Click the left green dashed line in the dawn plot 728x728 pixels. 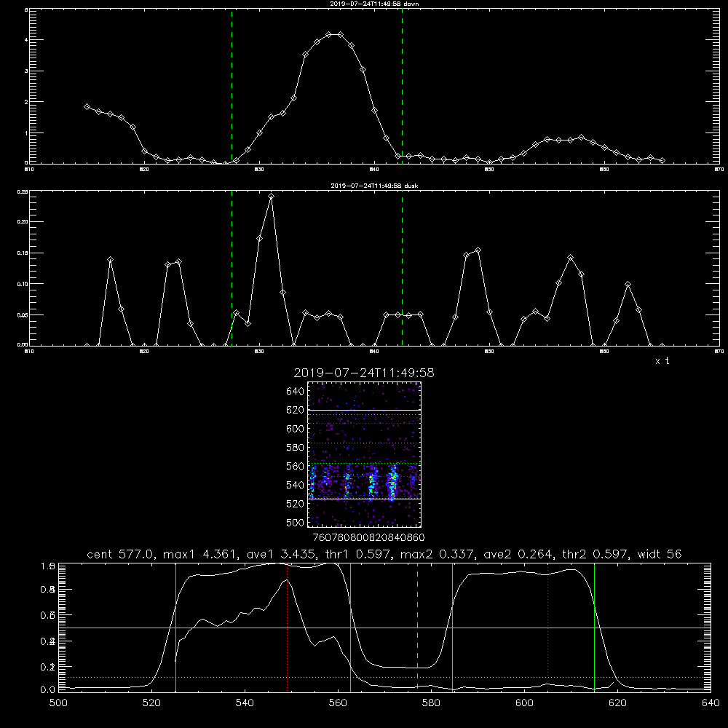coord(232,86)
